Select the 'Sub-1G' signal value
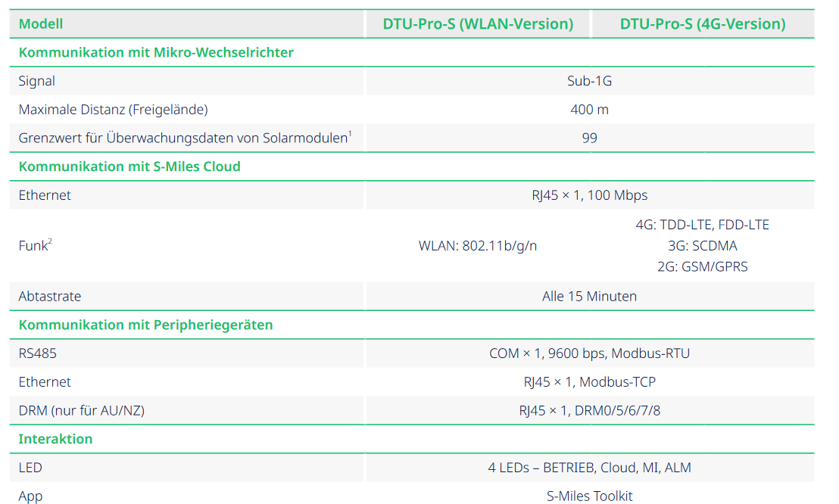Viewport: 839px width, 504px height. 589,81
